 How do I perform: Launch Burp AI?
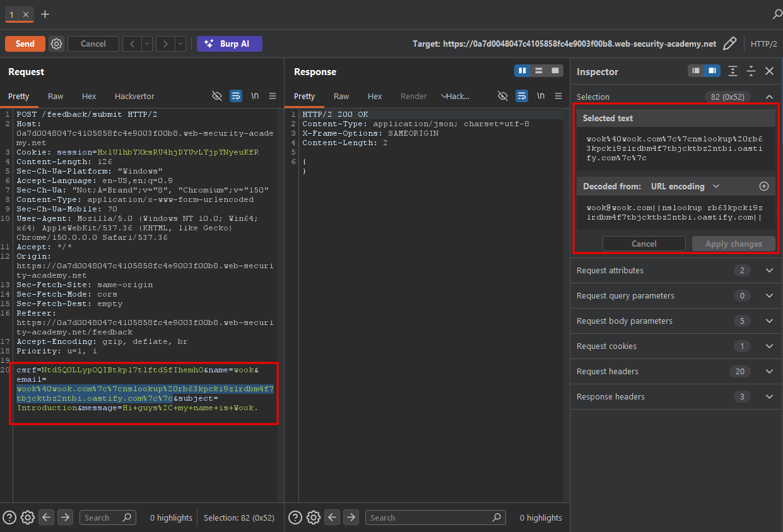tap(230, 44)
